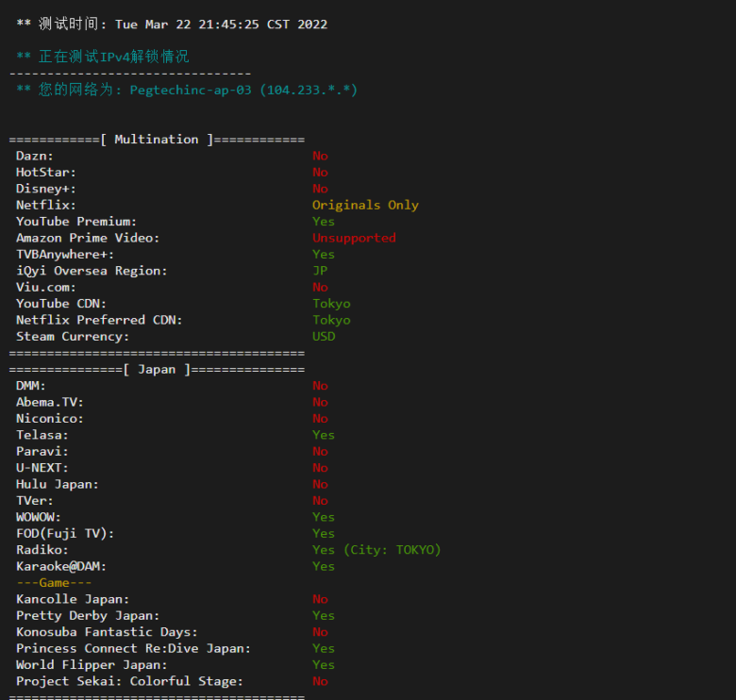Click the FOD(Fuji TV) label
Viewport: 736px width, 700px height.
[65, 533]
